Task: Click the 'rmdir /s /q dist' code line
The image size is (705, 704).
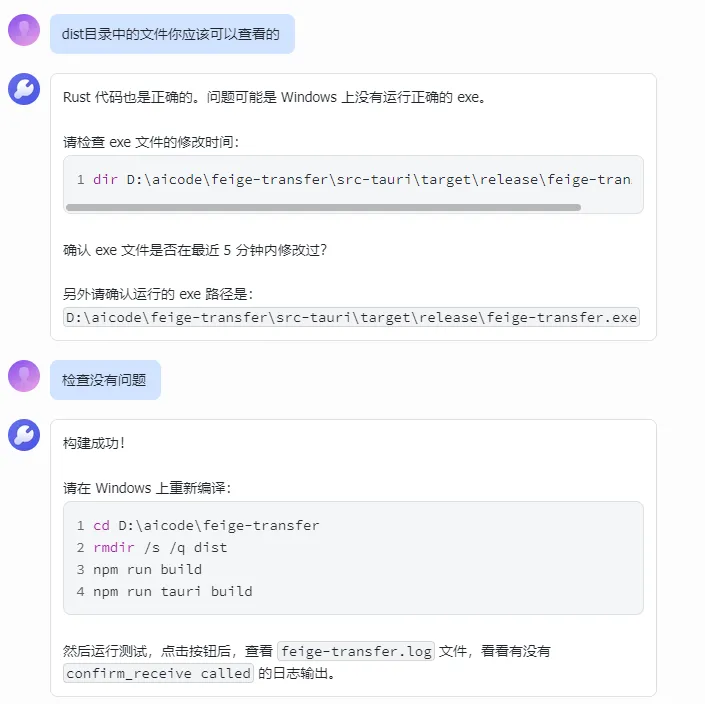Action: [x=152, y=547]
